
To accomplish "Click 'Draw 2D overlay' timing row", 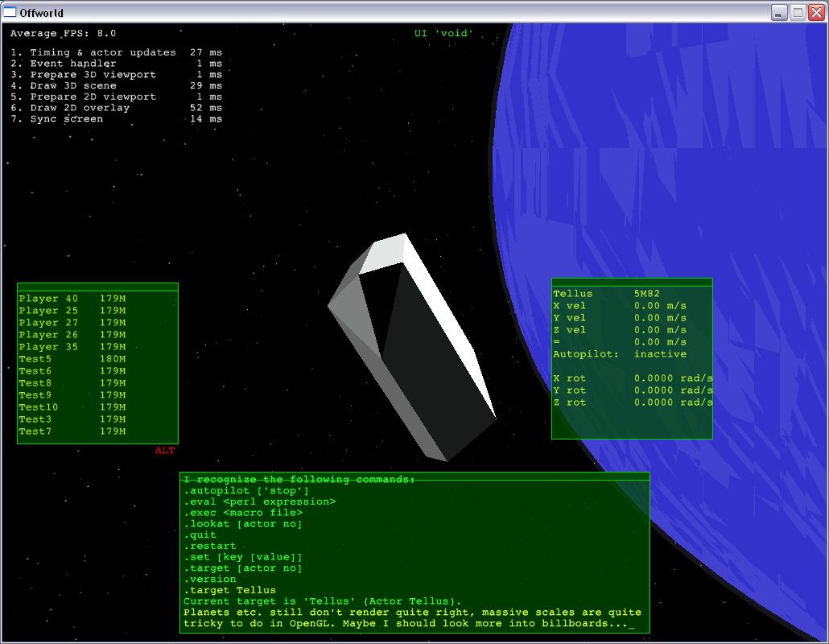I will [117, 108].
